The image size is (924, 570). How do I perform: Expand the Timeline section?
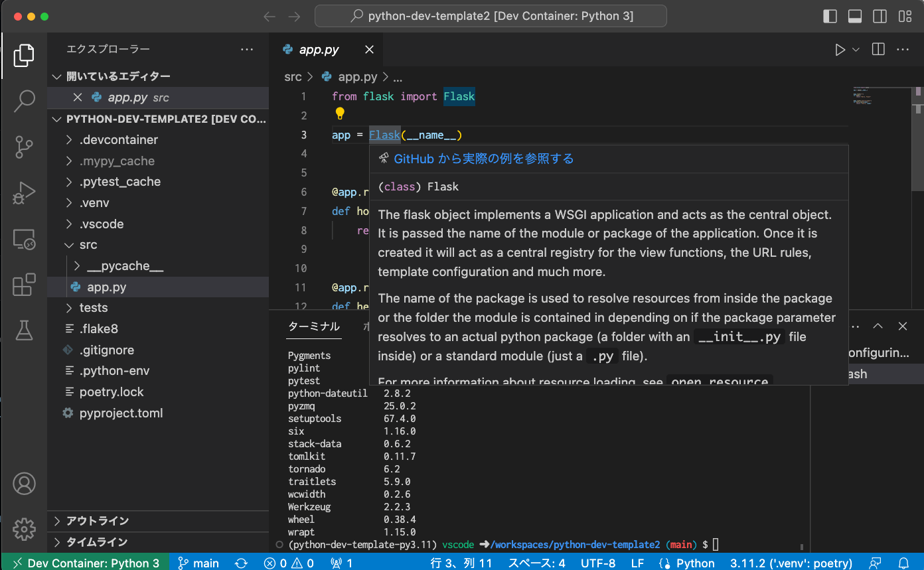(x=158, y=542)
